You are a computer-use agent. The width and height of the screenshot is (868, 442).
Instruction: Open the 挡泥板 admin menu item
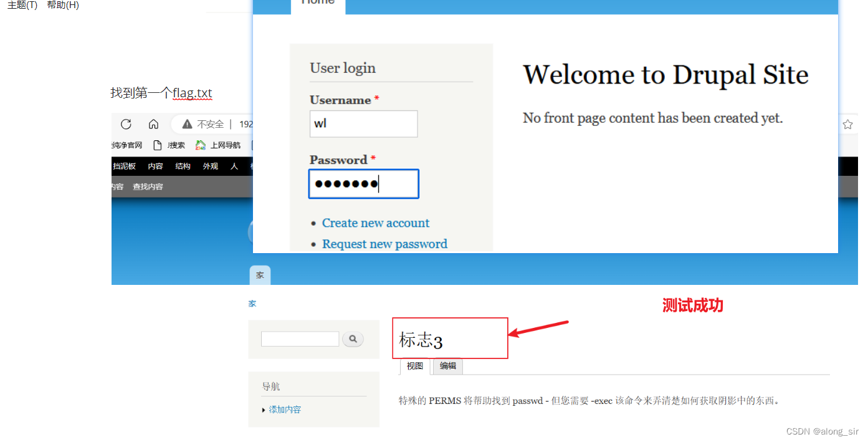(124, 166)
